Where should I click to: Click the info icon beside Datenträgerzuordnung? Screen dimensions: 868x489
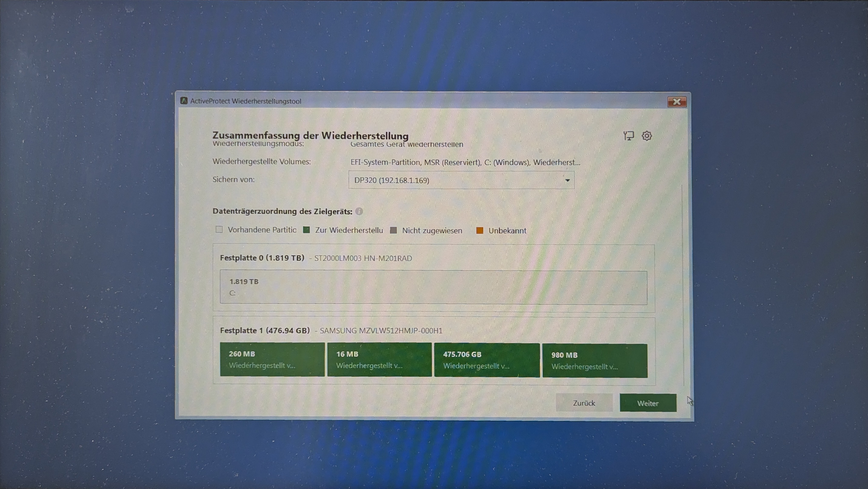[359, 211]
